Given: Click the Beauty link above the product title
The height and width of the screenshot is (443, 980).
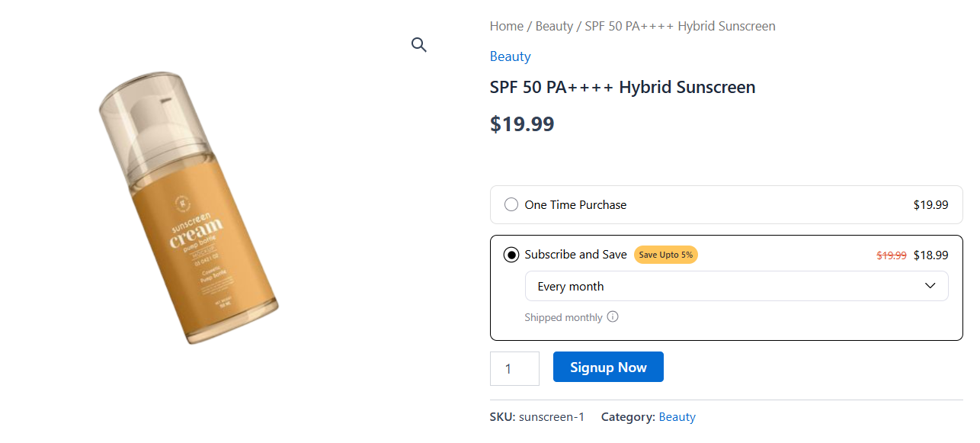Looking at the screenshot, I should pyautogui.click(x=510, y=56).
